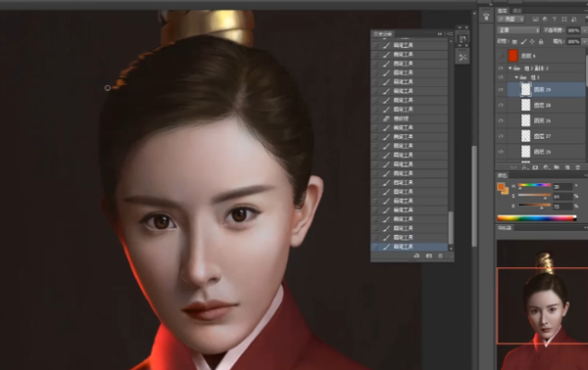Hide layer 28 using eye icon
Viewport: 588px width, 370px height.
click(x=502, y=106)
